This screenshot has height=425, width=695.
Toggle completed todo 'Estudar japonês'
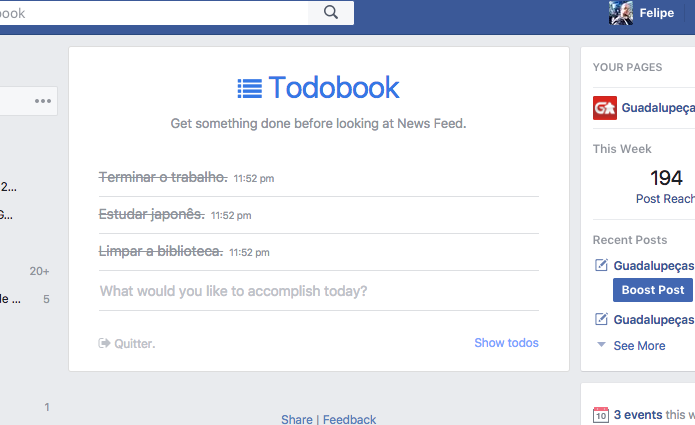152,214
